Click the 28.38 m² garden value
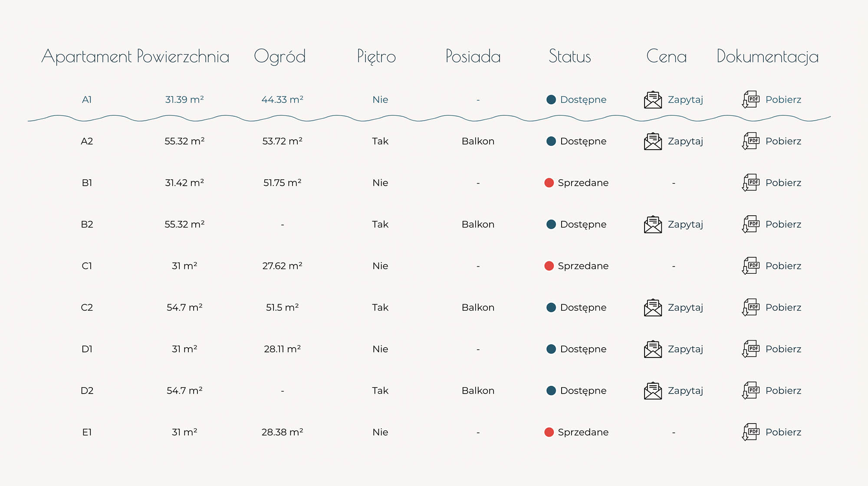This screenshot has height=486, width=868. 282,432
